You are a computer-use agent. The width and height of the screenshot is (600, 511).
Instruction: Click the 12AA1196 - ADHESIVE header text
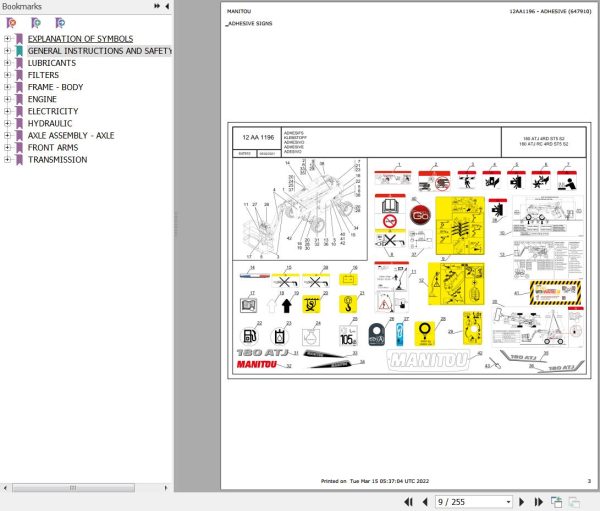click(550, 11)
